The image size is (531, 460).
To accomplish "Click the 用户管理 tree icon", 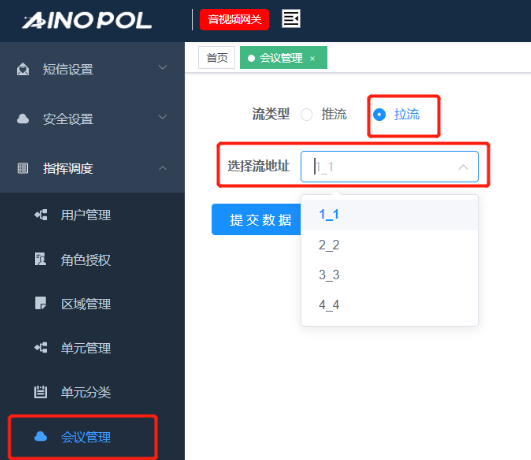I will click(x=41, y=215).
